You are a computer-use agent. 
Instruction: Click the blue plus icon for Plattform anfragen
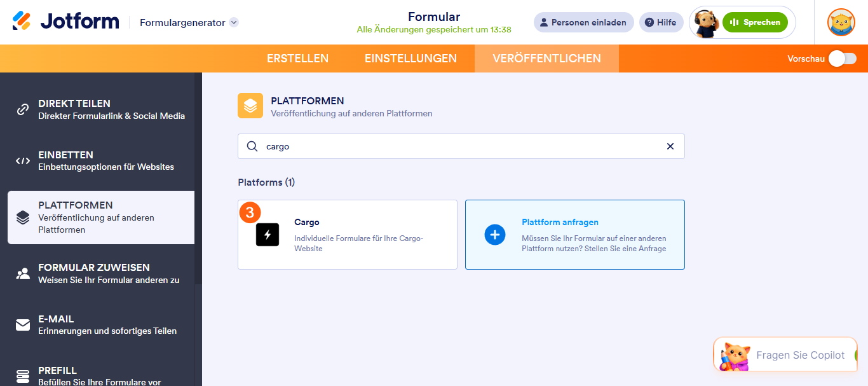click(x=494, y=235)
